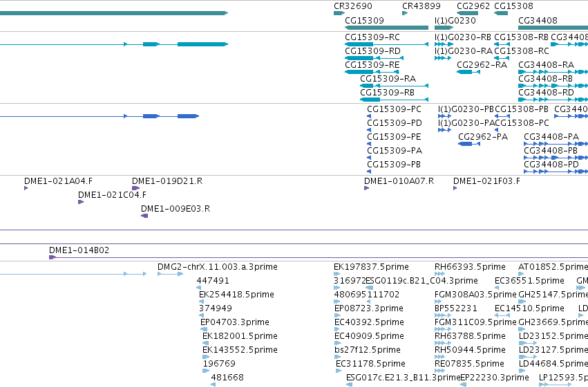Viewport: 588px width, 388px height.
Task: Click the CG15309-RC transcript
Action: click(386, 44)
